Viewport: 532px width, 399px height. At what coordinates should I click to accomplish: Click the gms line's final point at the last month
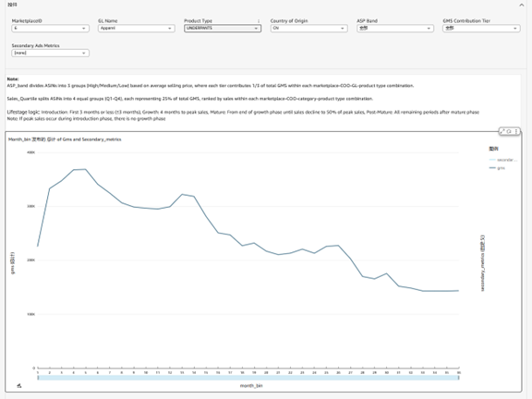(458, 291)
